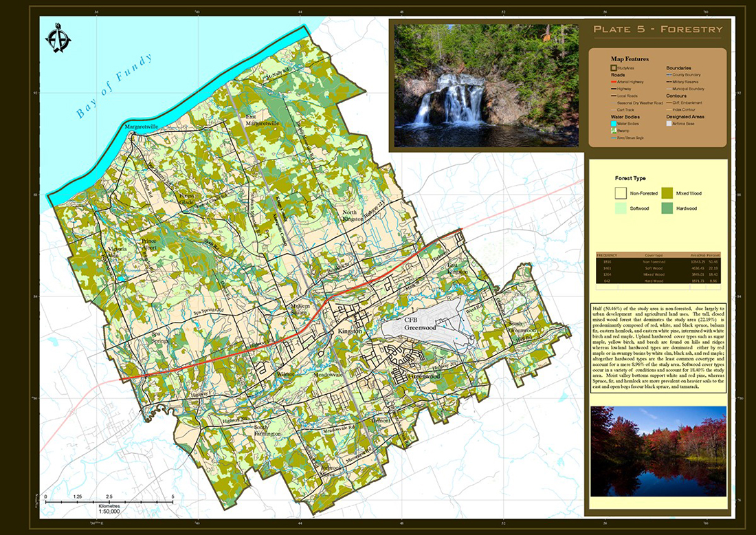
Task: Open the autumn lake photo thumbnail
Action: (658, 451)
